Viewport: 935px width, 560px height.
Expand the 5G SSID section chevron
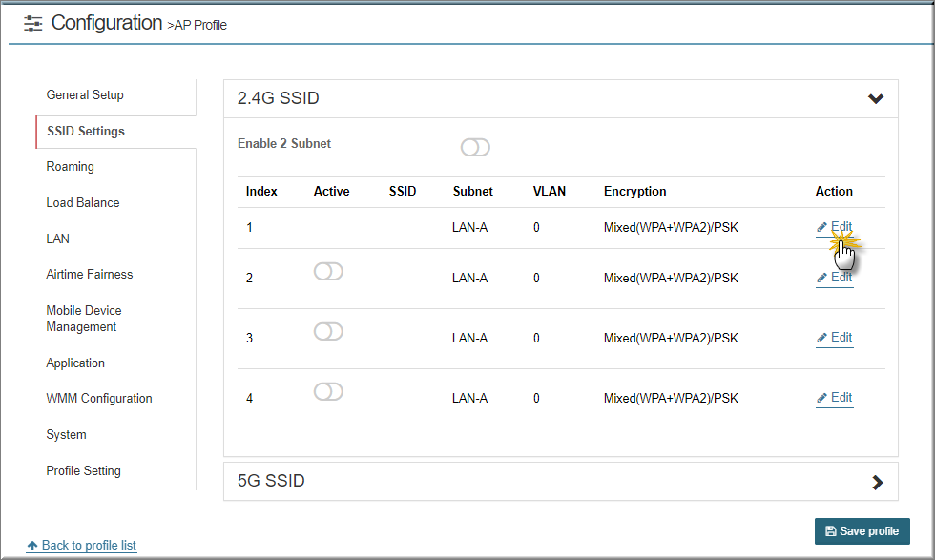tap(877, 482)
